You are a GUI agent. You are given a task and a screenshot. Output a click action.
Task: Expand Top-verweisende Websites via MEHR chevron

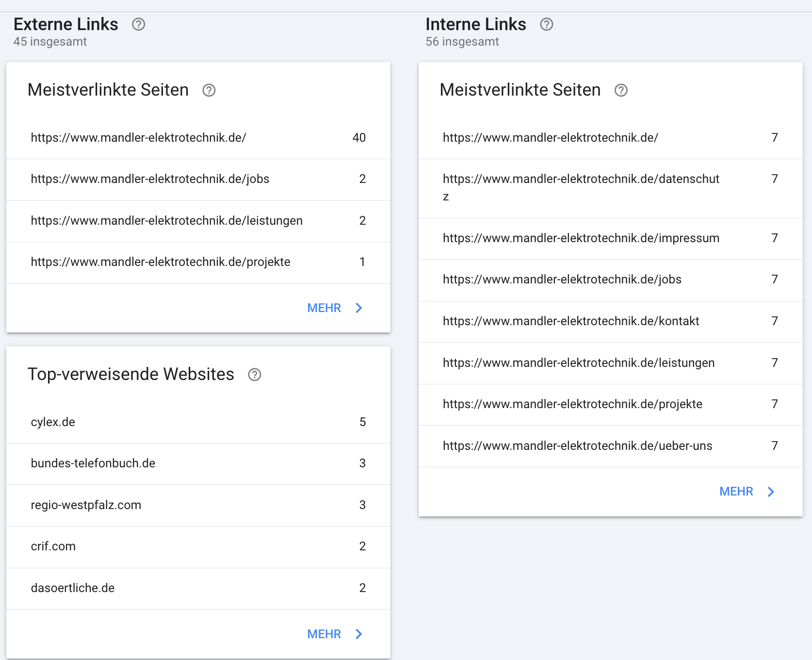pyautogui.click(x=359, y=634)
